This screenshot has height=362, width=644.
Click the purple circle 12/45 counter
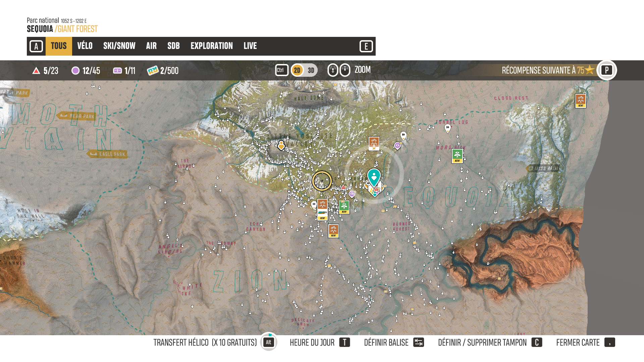[x=86, y=71]
